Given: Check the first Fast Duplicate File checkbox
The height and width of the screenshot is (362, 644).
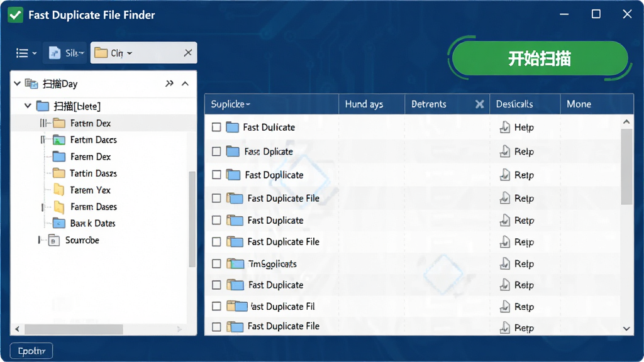Looking at the screenshot, I should click(x=216, y=198).
